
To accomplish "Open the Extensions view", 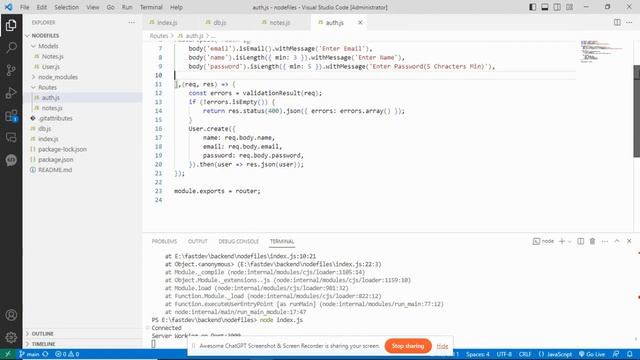I will (x=11, y=116).
